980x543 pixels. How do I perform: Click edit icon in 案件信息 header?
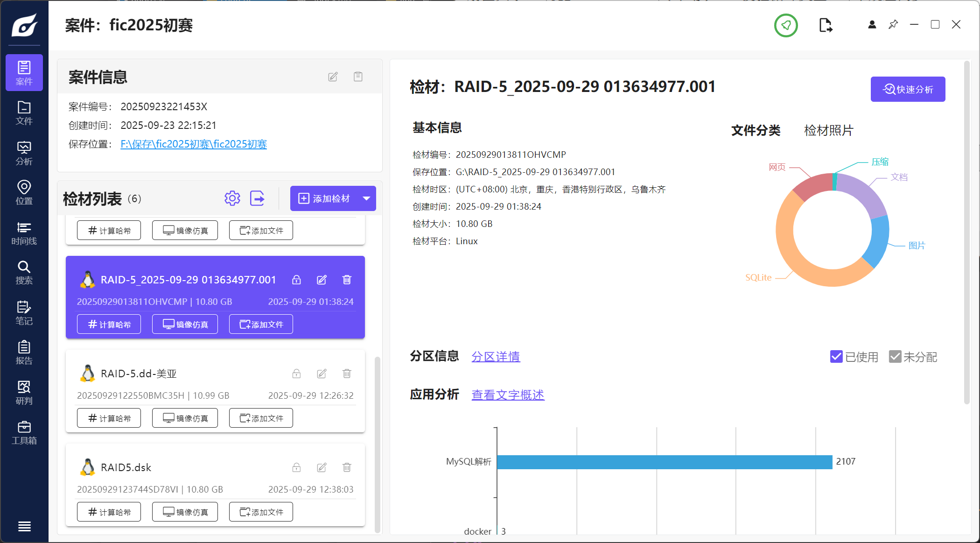pos(333,77)
